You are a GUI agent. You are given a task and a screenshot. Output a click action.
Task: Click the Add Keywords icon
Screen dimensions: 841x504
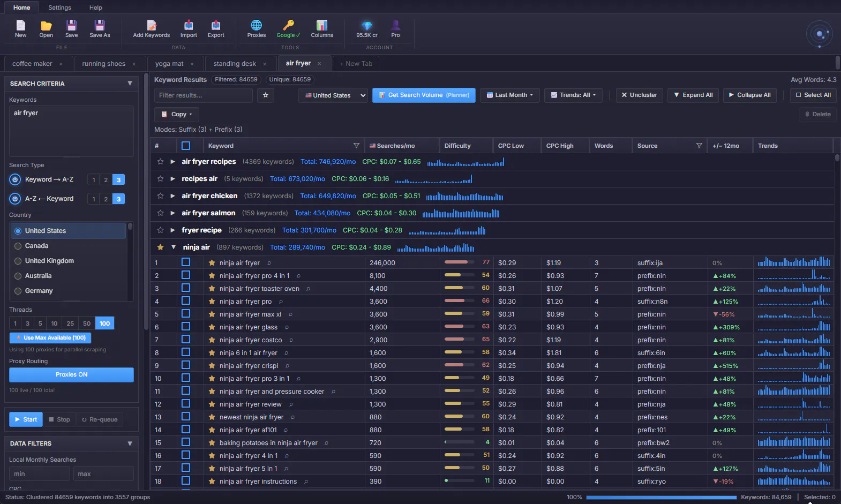click(152, 25)
